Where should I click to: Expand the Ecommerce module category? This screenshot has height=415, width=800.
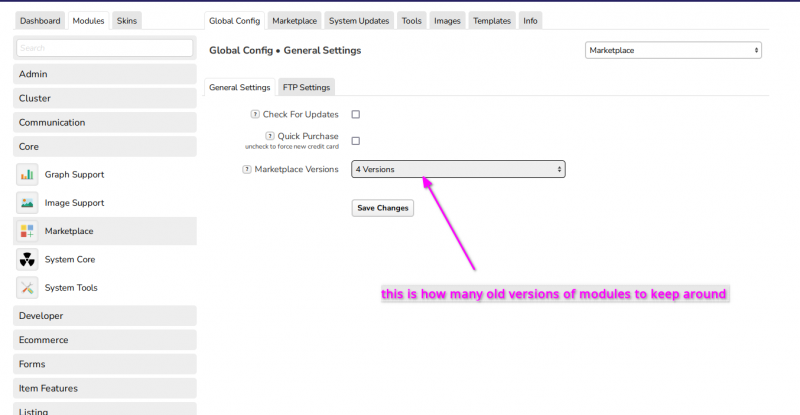tap(105, 340)
